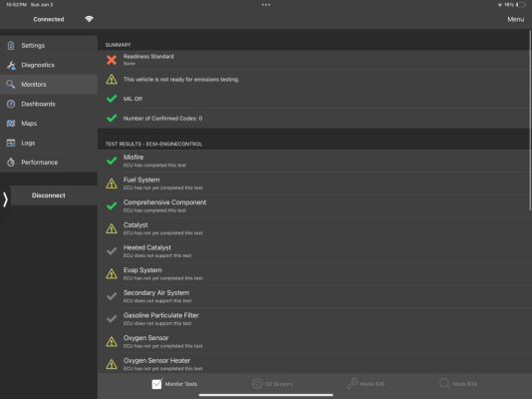Click the vertical scrollbar on right
This screenshot has width=532, height=399.
pyautogui.click(x=530, y=121)
